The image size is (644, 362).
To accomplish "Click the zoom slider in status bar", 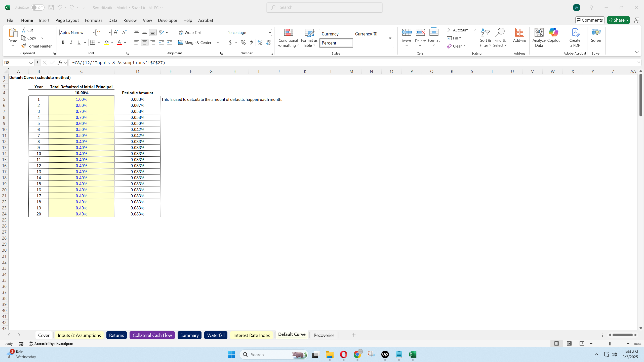I will (610, 344).
